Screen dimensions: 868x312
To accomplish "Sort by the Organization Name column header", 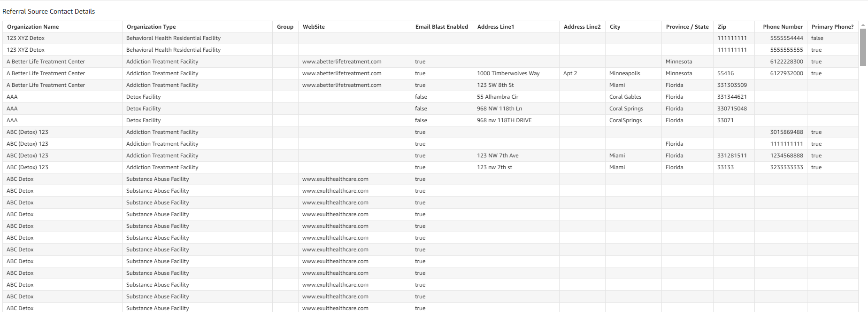I will point(33,27).
